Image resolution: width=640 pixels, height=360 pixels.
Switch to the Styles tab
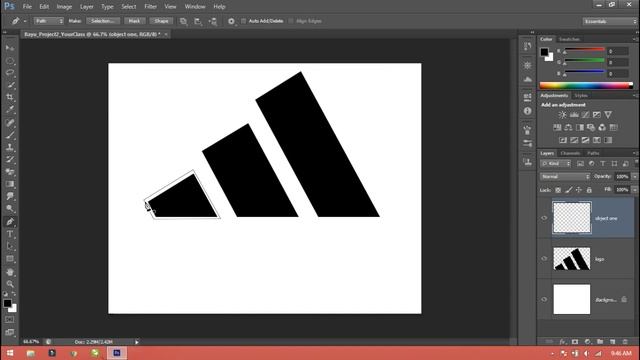point(581,96)
